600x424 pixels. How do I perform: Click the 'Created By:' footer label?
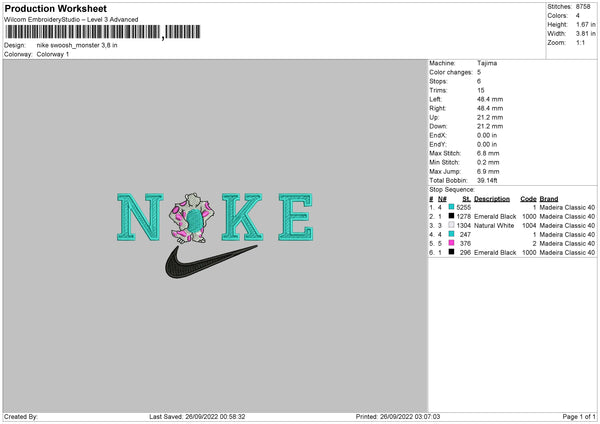click(x=21, y=416)
